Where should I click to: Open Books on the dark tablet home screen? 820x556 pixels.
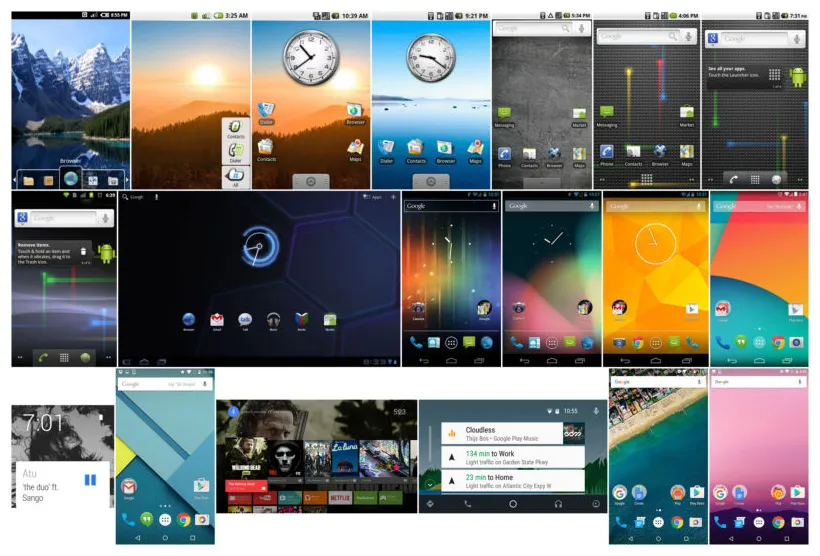[301, 320]
